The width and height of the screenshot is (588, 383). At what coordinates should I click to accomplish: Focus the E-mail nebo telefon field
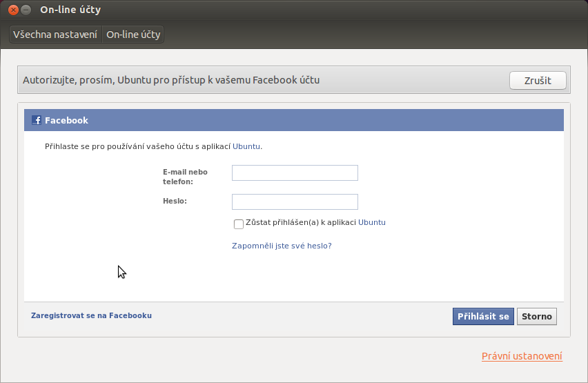click(295, 173)
